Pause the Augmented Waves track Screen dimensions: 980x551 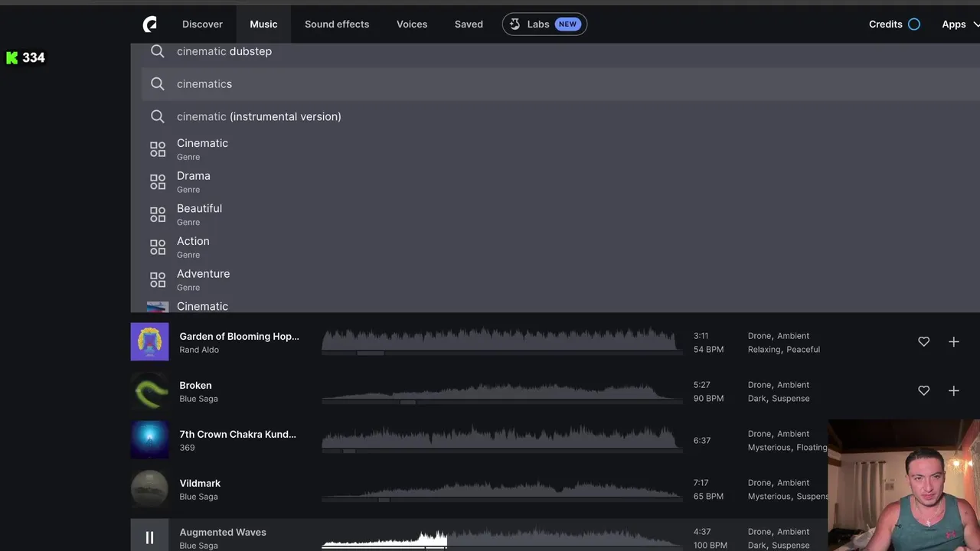(x=149, y=538)
